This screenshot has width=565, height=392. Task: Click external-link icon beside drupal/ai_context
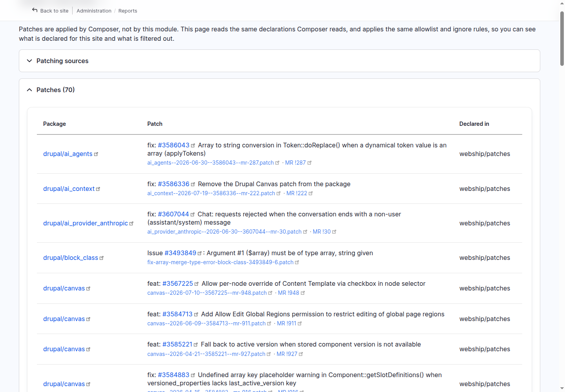(x=98, y=189)
